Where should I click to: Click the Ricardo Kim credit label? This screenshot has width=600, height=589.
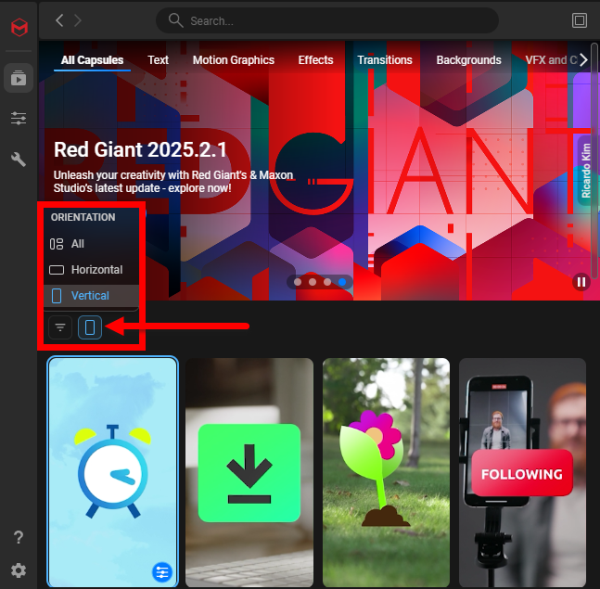click(585, 170)
